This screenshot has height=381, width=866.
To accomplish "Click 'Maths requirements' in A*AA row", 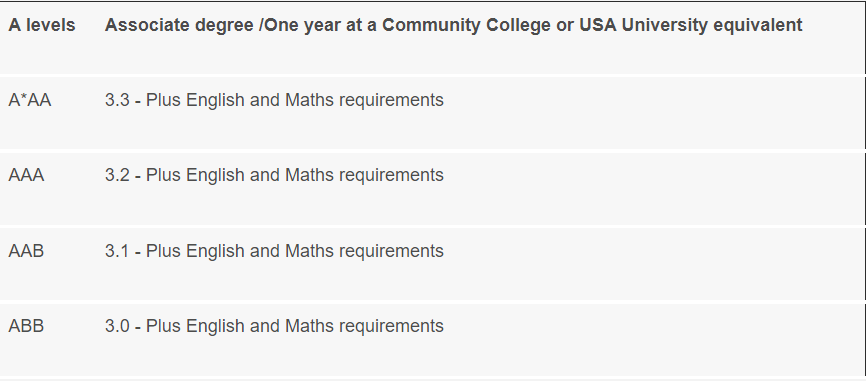I will tap(365, 100).
